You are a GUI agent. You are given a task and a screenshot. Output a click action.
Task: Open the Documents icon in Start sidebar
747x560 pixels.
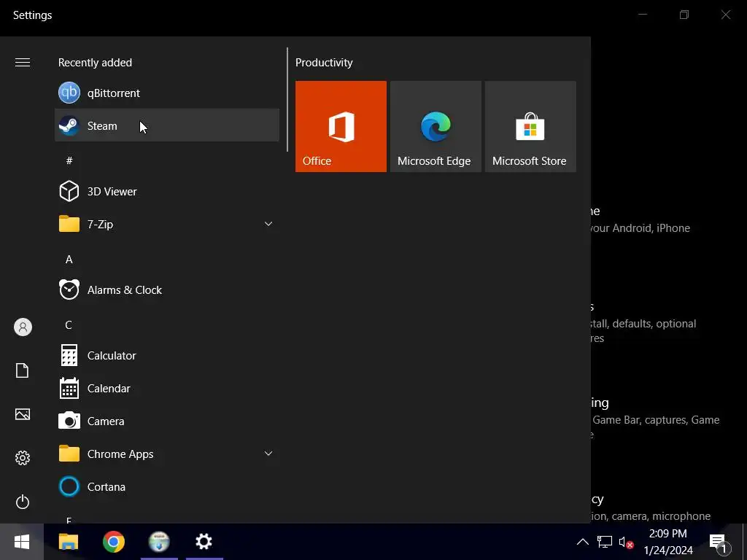23,370
